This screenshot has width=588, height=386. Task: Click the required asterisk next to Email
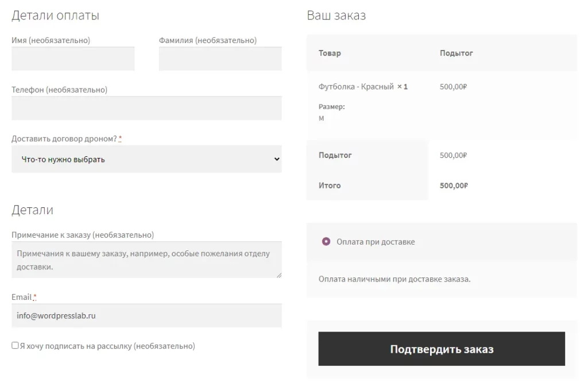tap(34, 298)
